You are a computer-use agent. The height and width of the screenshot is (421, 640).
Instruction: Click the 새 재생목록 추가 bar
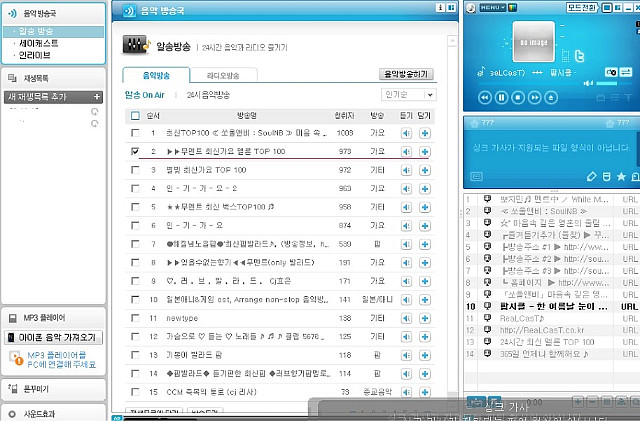click(53, 97)
